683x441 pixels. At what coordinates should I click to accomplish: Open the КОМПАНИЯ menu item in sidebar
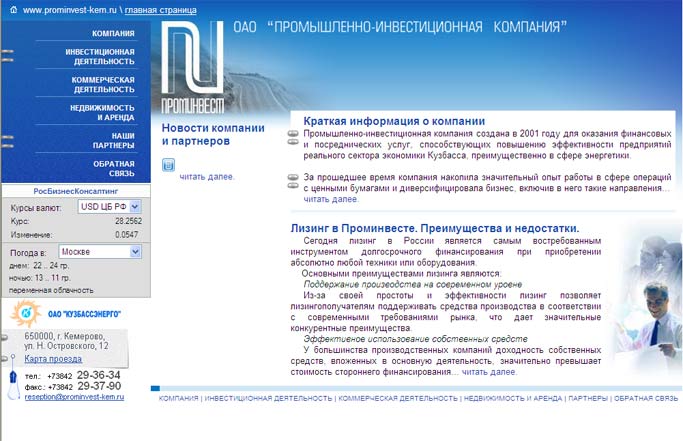(x=113, y=34)
